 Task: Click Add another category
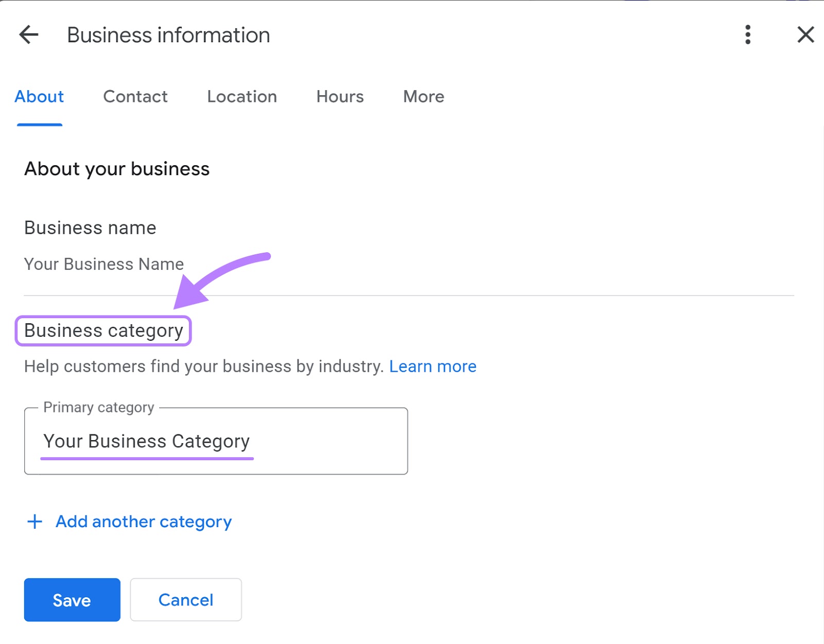pyautogui.click(x=142, y=521)
